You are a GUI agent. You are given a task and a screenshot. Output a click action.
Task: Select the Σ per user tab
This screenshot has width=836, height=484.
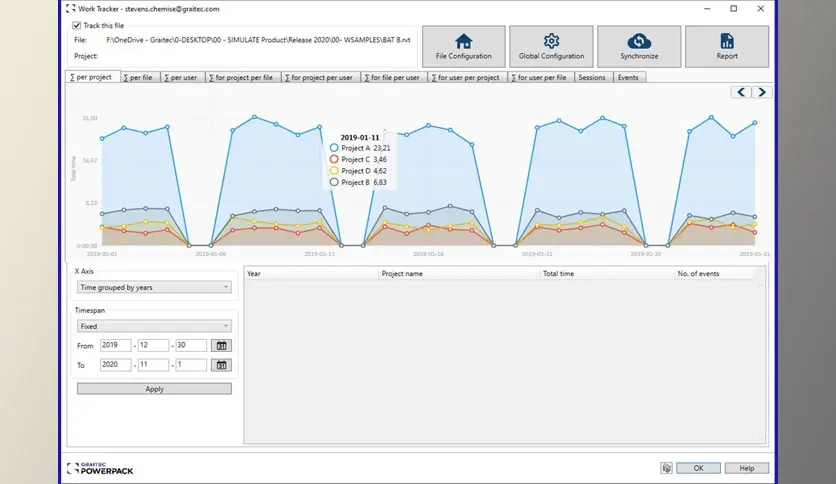(x=181, y=77)
